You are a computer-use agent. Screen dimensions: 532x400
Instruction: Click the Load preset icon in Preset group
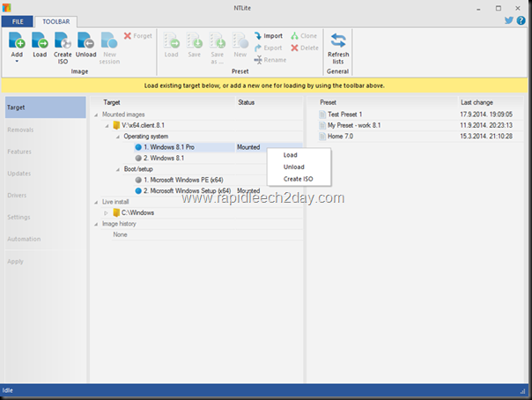[x=172, y=40]
